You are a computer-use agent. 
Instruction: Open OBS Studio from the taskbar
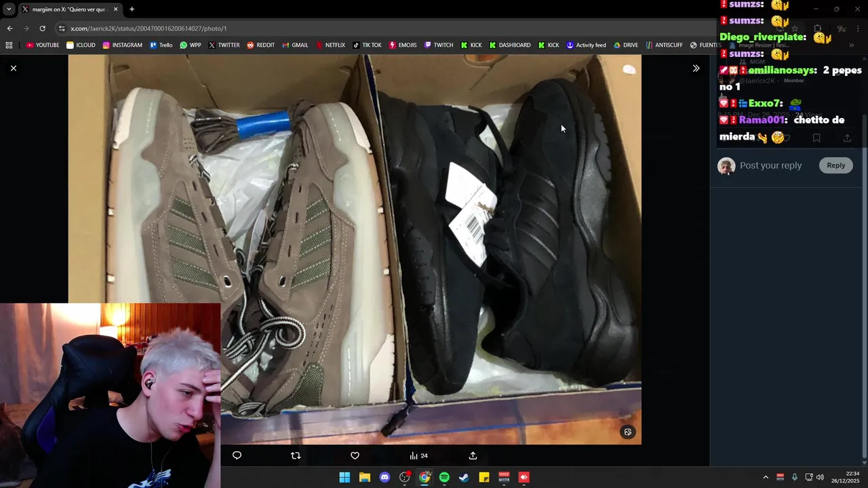405,477
